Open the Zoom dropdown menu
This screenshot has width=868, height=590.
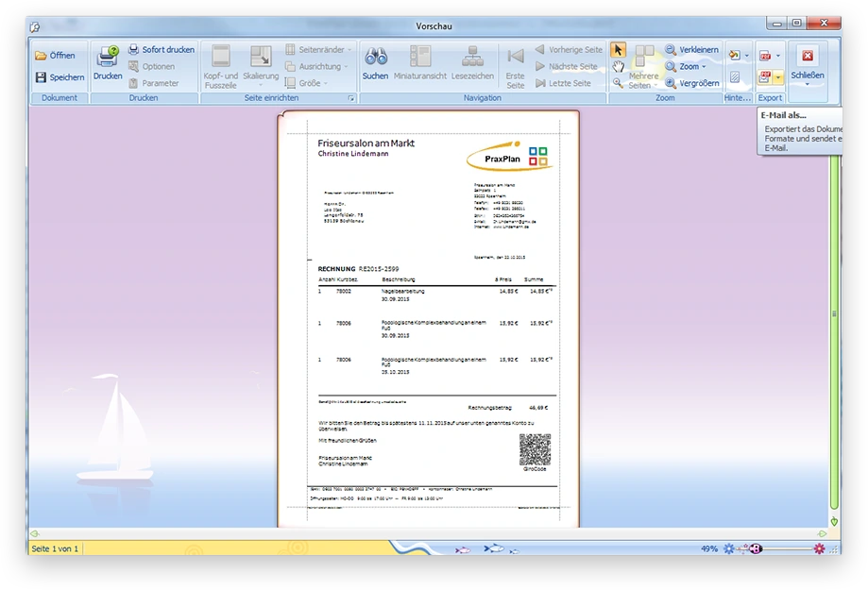703,67
